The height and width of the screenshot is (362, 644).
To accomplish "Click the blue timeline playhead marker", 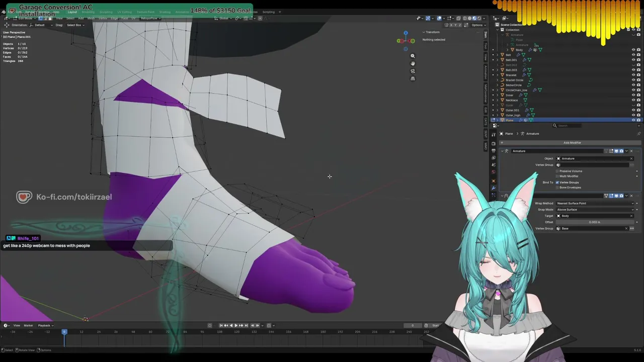I will [64, 332].
